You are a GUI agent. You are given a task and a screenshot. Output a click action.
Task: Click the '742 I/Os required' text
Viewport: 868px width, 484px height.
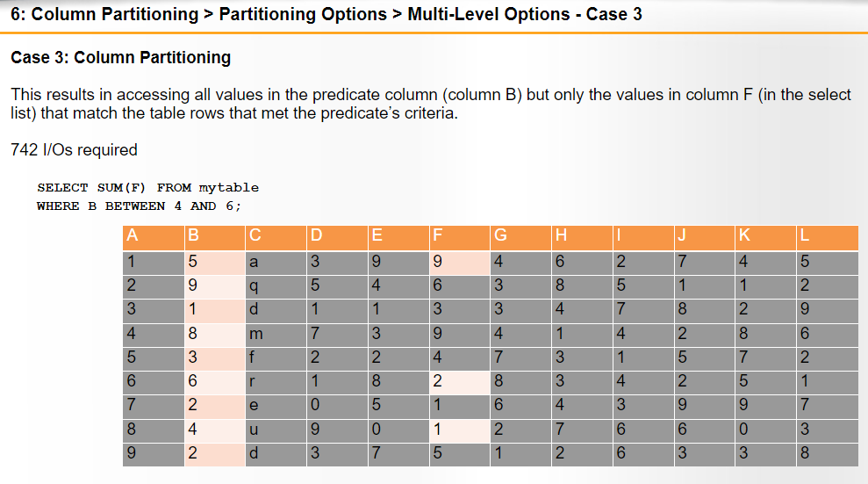click(x=75, y=150)
